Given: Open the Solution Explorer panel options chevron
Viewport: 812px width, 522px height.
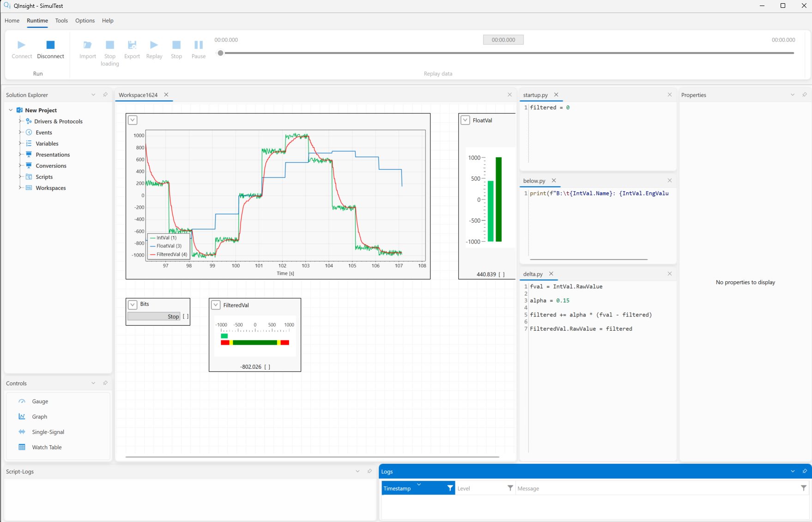Looking at the screenshot, I should point(93,95).
